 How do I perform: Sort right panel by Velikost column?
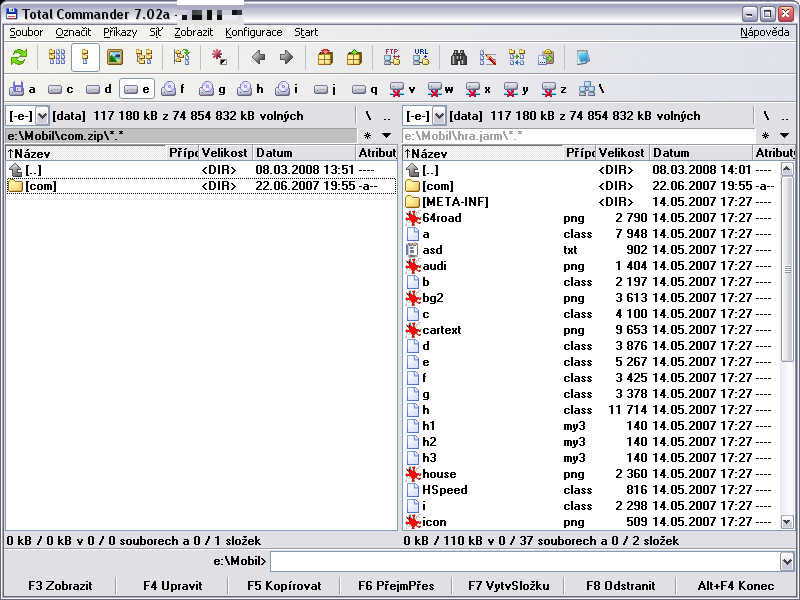(x=622, y=153)
